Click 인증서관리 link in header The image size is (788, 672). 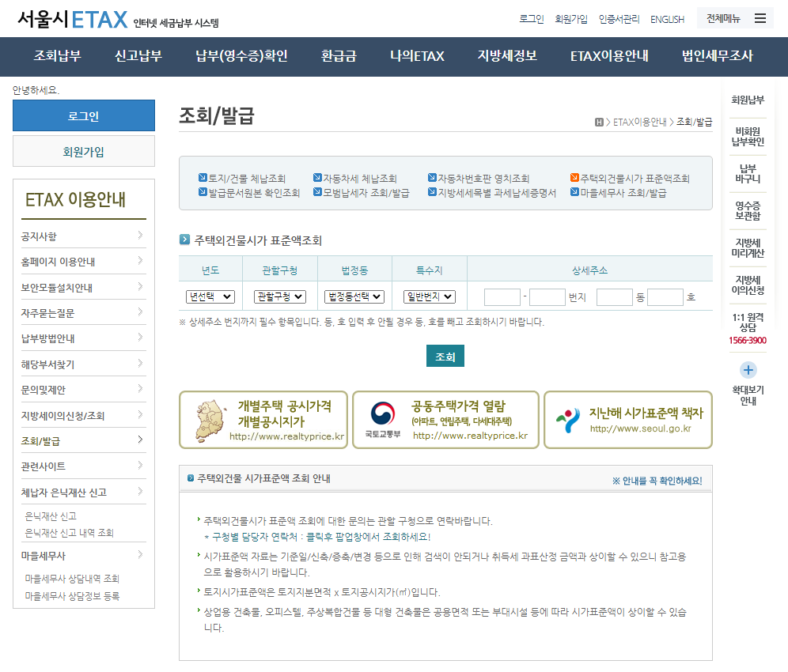click(x=619, y=19)
